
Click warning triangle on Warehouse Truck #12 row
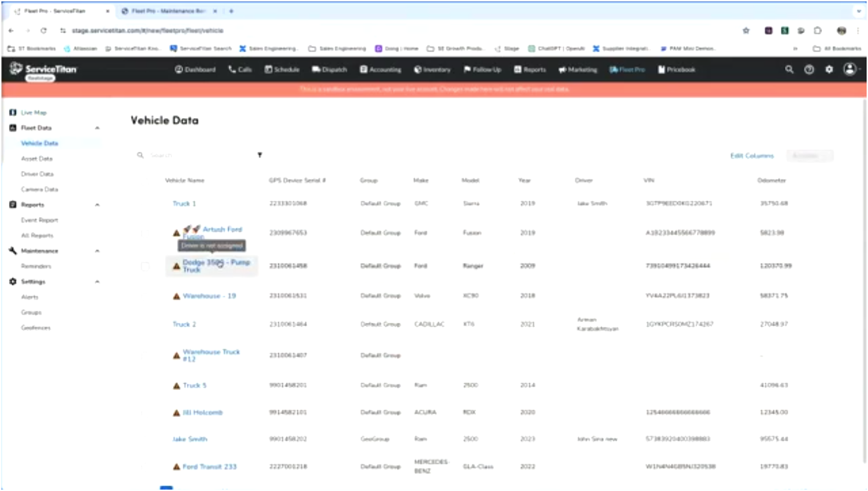(176, 355)
